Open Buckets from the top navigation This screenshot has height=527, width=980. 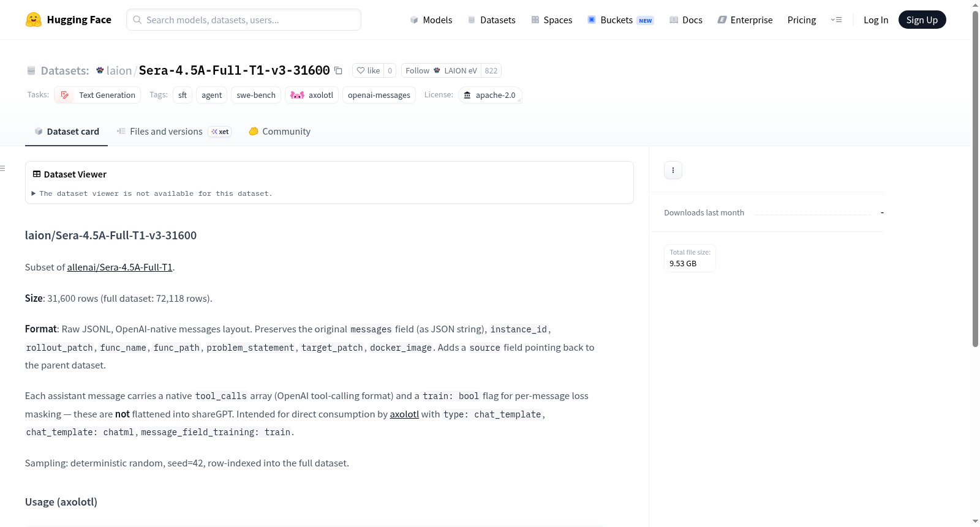(620, 20)
